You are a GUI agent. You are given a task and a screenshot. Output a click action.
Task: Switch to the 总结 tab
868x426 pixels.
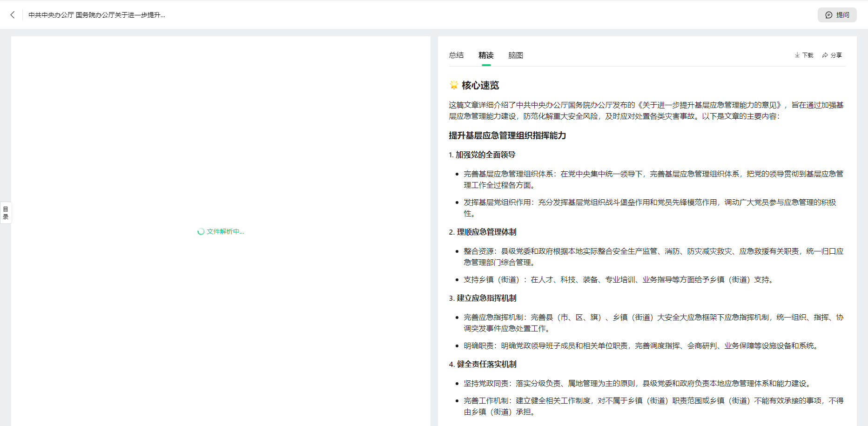tap(456, 55)
